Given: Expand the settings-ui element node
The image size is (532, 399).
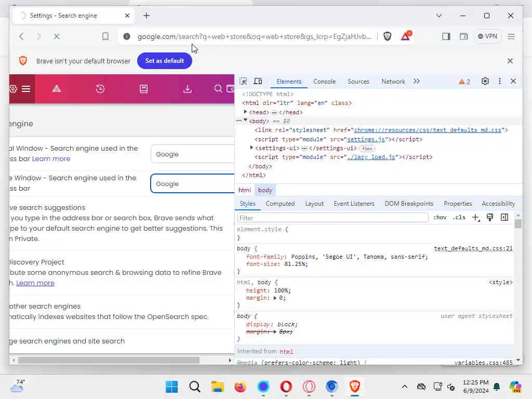Looking at the screenshot, I should click(x=251, y=148).
